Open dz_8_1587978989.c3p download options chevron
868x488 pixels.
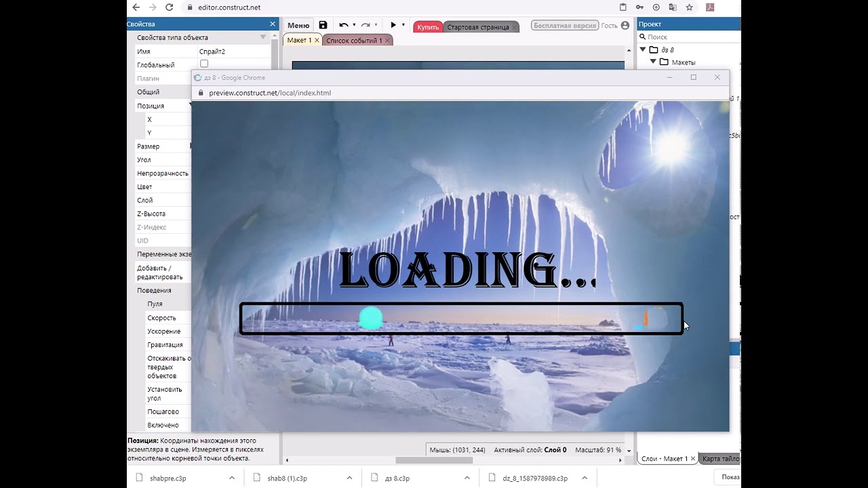click(584, 478)
